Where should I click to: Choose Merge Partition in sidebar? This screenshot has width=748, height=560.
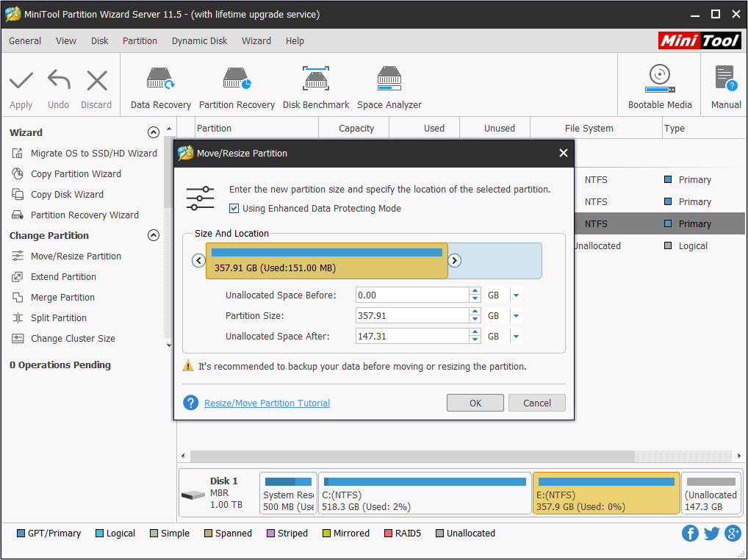tap(54, 297)
